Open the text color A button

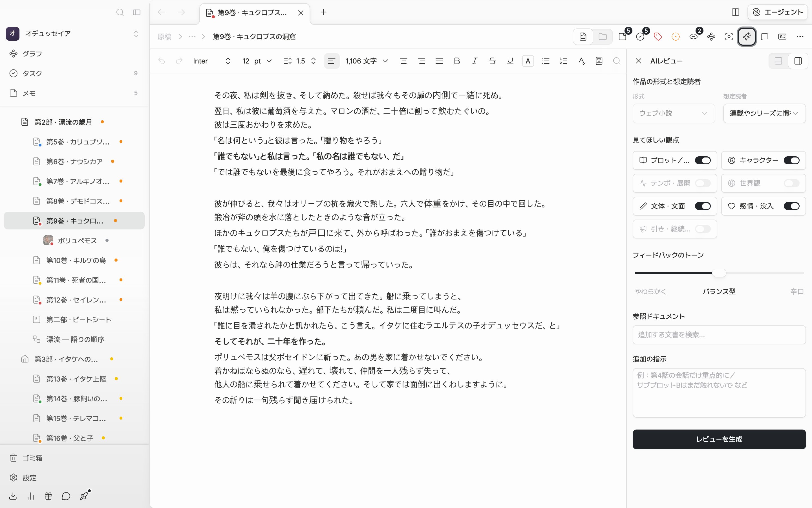[528, 61]
